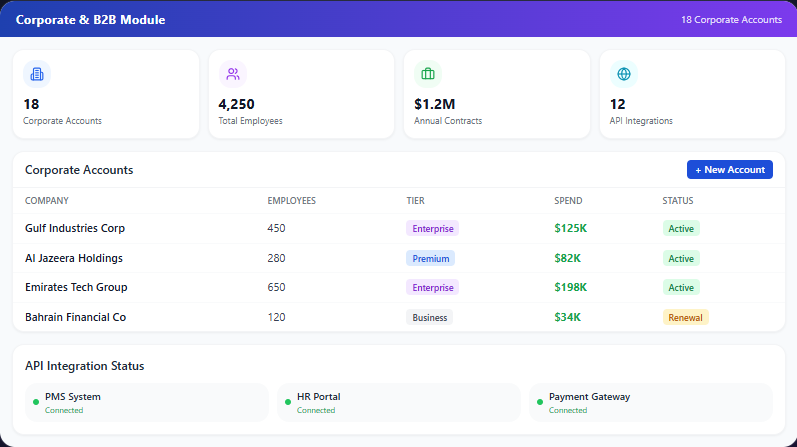Viewport: 797px width, 447px height.
Task: Select the STATUS column header
Action: [x=678, y=201]
